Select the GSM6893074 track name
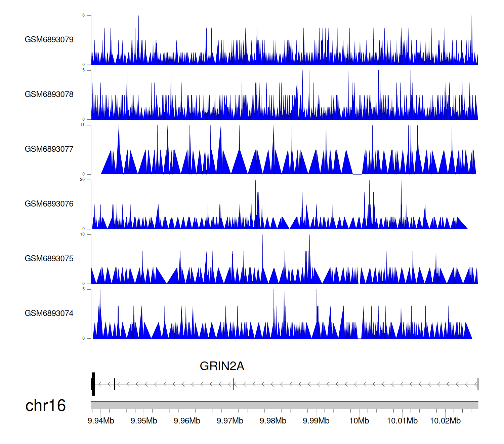Image resolution: width=504 pixels, height=444 pixels. [x=49, y=313]
